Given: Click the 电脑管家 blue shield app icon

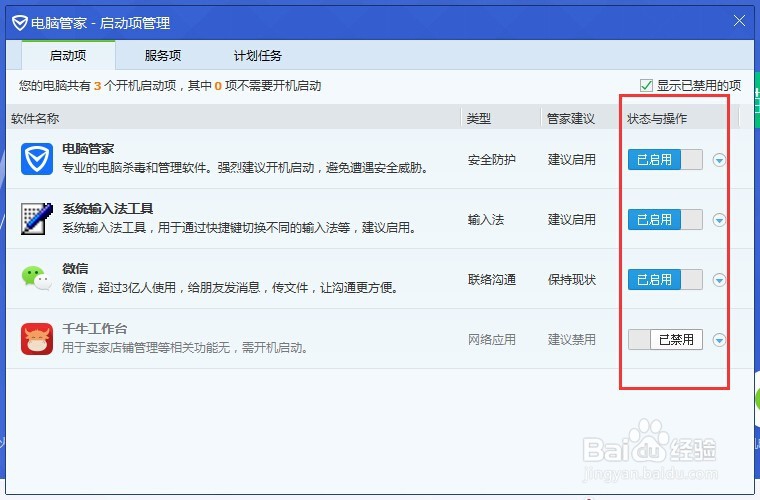Looking at the screenshot, I should [x=37, y=159].
